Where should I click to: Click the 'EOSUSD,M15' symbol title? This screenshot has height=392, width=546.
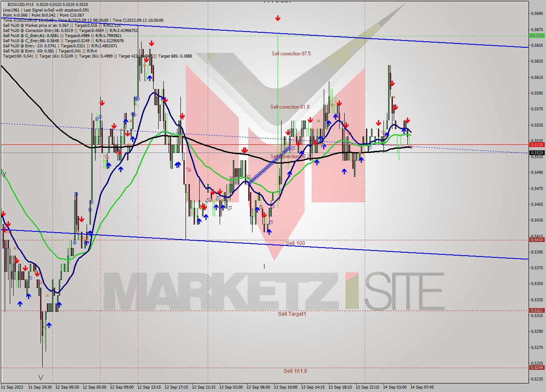pos(20,4)
